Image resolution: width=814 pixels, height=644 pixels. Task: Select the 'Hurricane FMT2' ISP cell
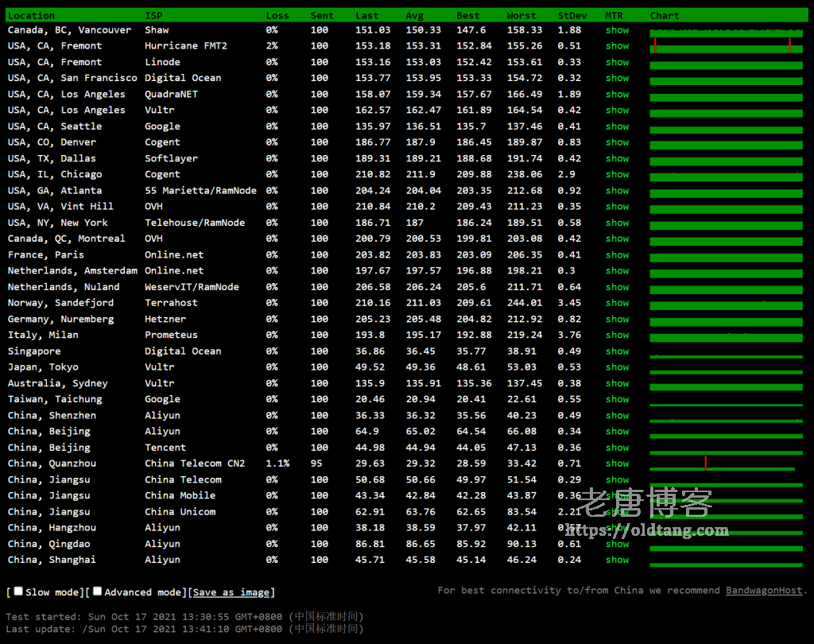[x=186, y=45]
